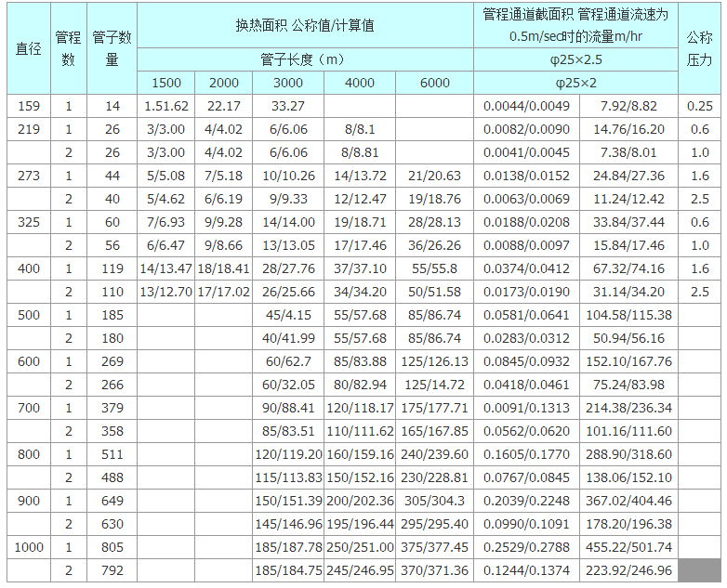The height and width of the screenshot is (588, 727).
Task: Click the 管子长度（m） subheader
Action: (x=304, y=59)
